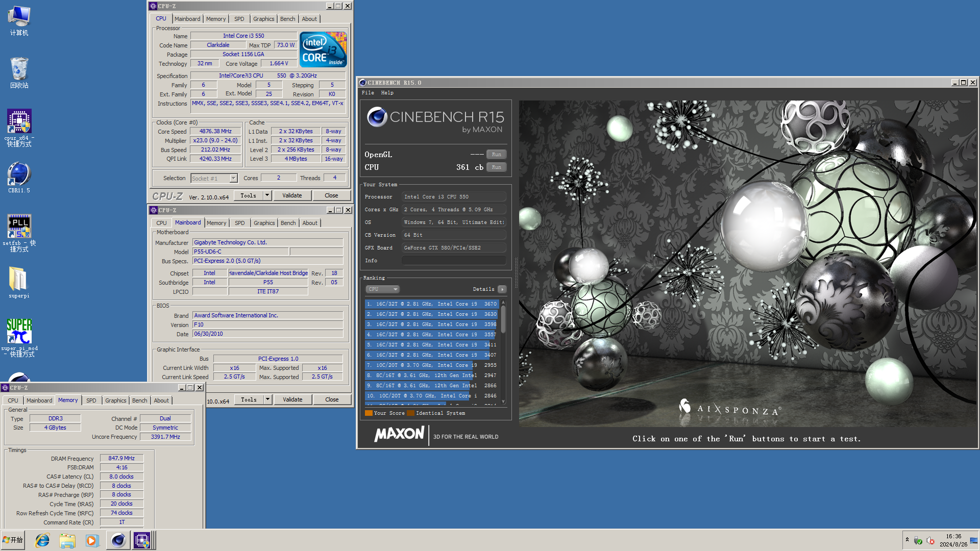Launch the setfsb shortcut icon
The width and height of the screenshot is (980, 551).
coord(19,233)
